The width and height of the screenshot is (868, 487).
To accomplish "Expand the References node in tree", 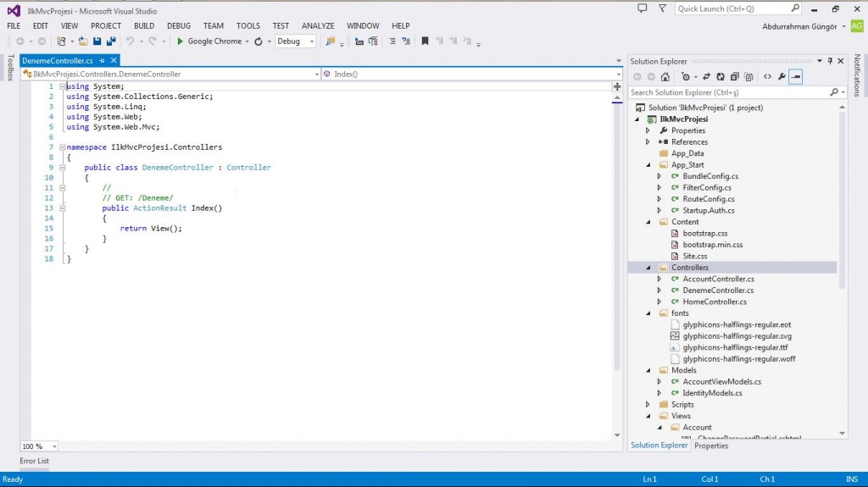I will [x=648, y=142].
